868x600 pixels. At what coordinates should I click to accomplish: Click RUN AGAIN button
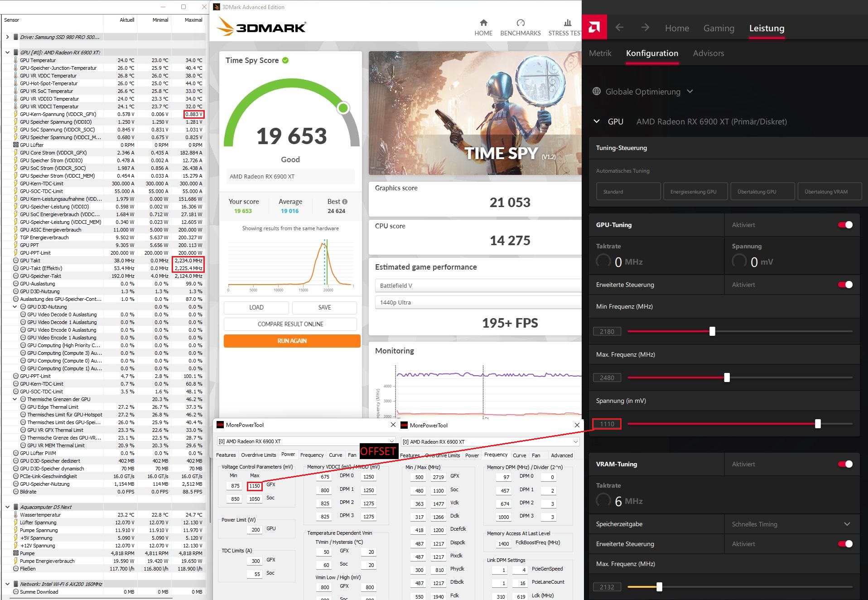tap(292, 341)
